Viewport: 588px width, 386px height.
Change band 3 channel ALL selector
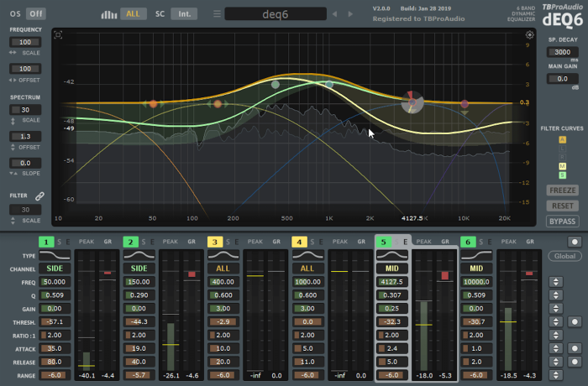pos(223,269)
